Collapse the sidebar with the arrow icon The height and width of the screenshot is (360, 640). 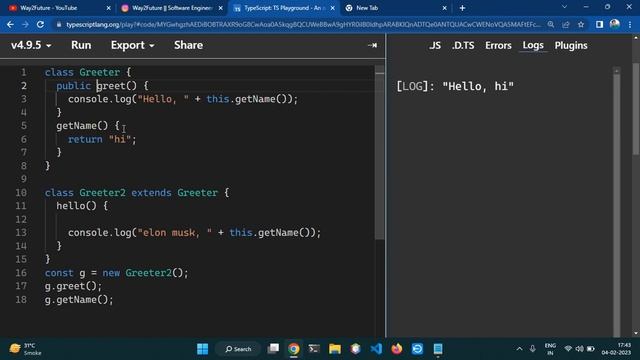tap(372, 45)
